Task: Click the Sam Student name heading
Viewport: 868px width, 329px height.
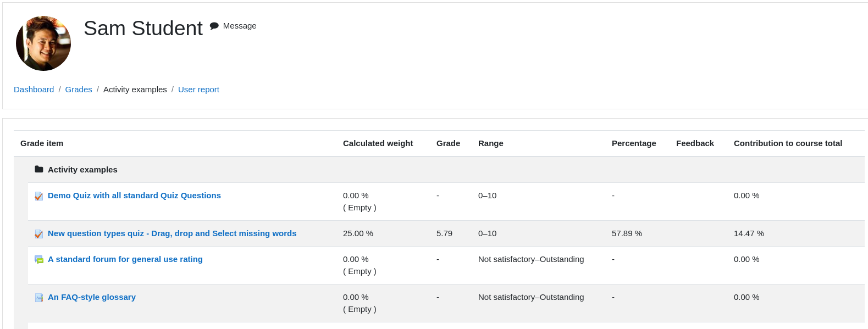Action: click(143, 28)
